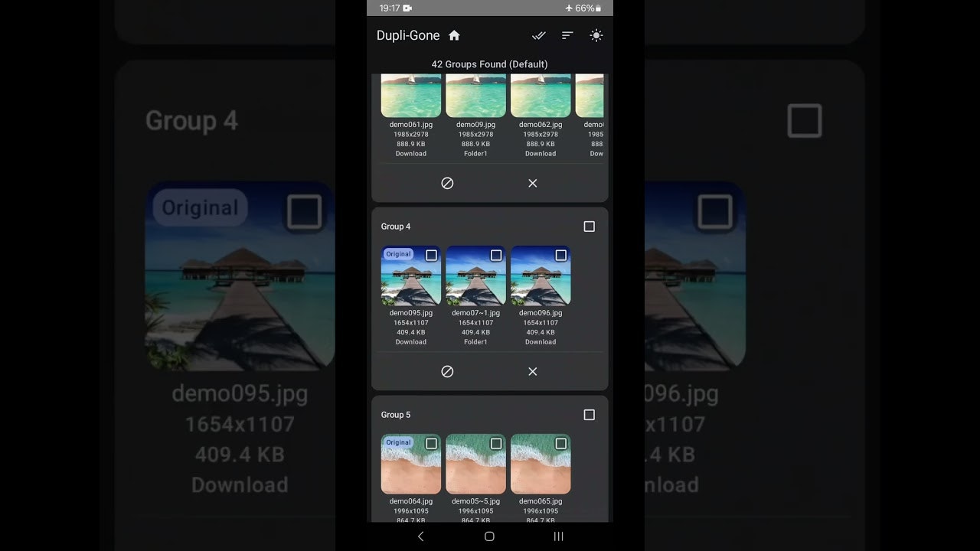
Task: Open the demo065.jpg beach thumbnail
Action: 541,464
